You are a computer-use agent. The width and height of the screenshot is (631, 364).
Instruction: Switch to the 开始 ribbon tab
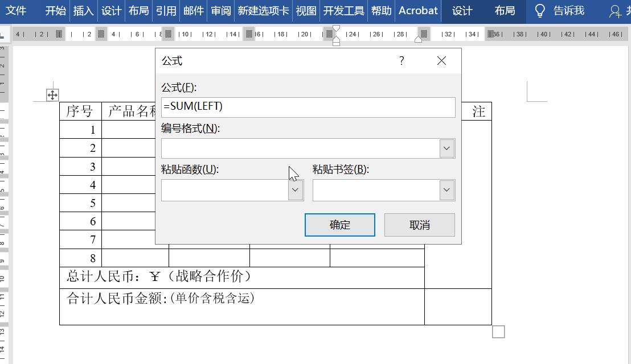click(55, 11)
